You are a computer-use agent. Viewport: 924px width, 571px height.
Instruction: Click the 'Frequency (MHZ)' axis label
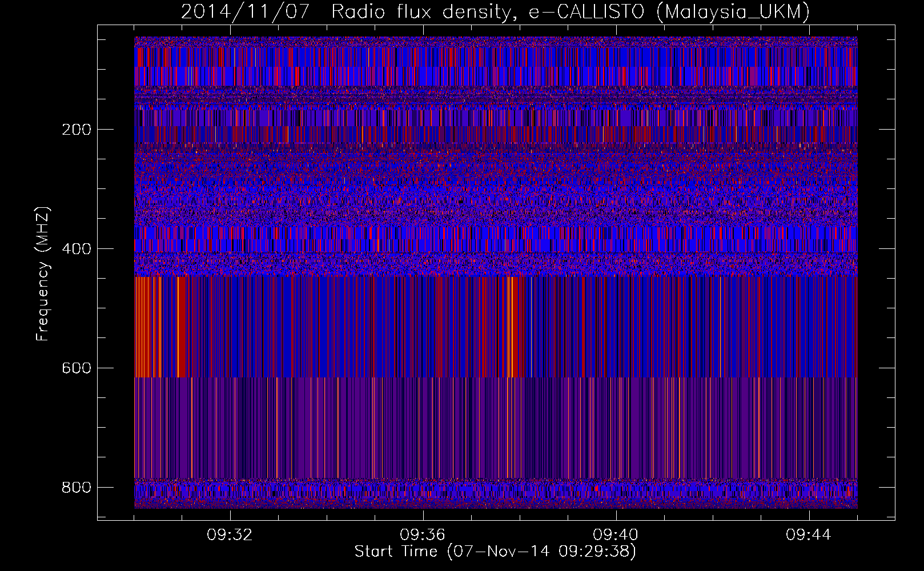pyautogui.click(x=43, y=274)
